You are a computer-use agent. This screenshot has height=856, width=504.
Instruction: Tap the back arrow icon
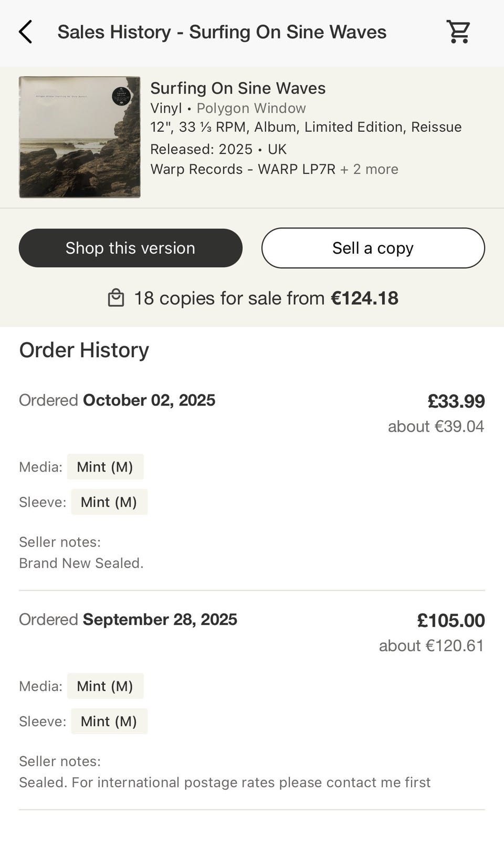[25, 32]
